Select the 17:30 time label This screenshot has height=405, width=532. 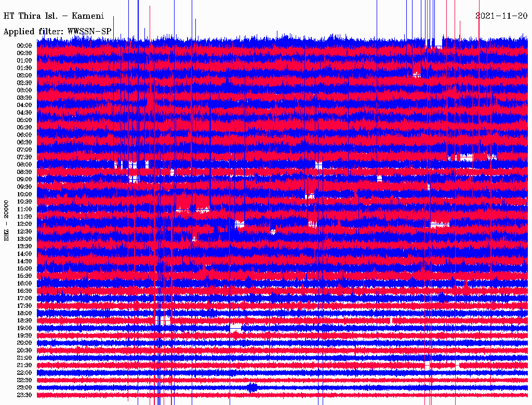click(24, 306)
